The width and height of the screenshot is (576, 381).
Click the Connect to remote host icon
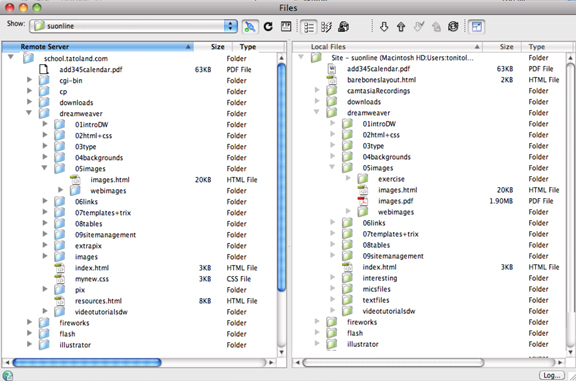point(250,26)
